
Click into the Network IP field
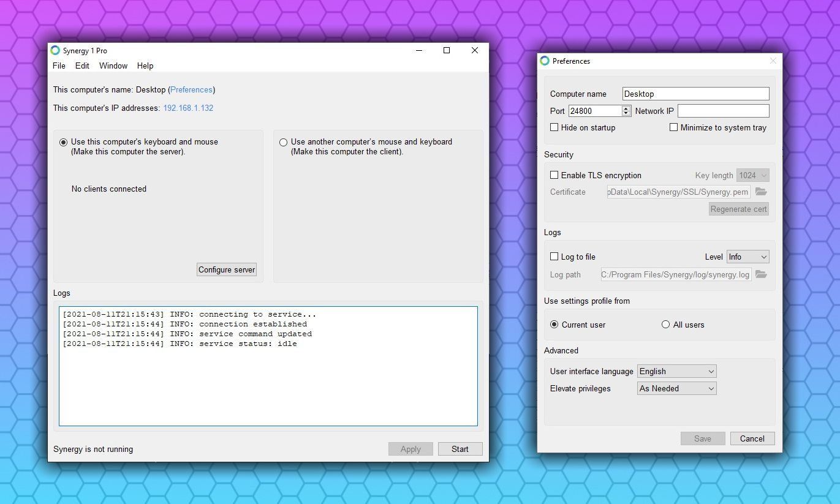point(723,111)
